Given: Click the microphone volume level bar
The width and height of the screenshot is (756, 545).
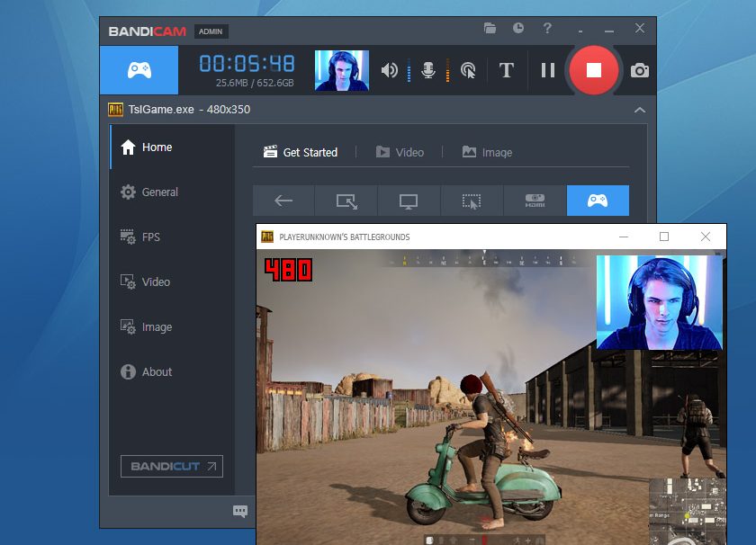Looking at the screenshot, I should tap(447, 70).
